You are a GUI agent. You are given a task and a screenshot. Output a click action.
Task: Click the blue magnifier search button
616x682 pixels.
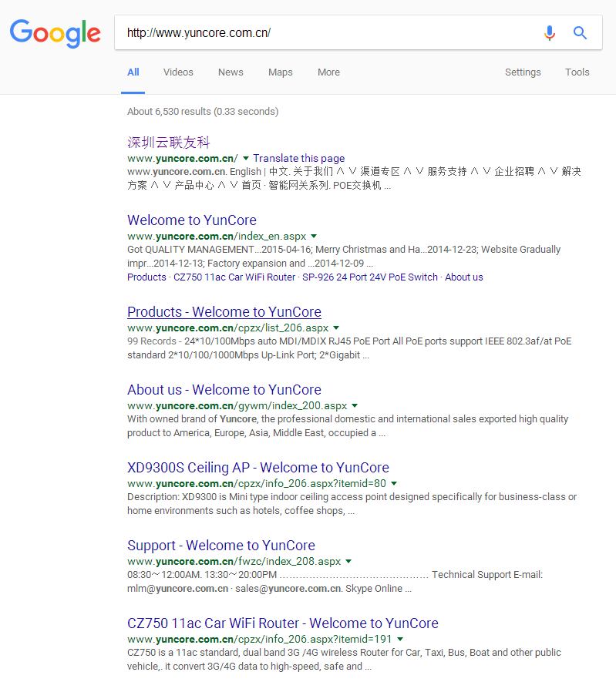pyautogui.click(x=580, y=32)
